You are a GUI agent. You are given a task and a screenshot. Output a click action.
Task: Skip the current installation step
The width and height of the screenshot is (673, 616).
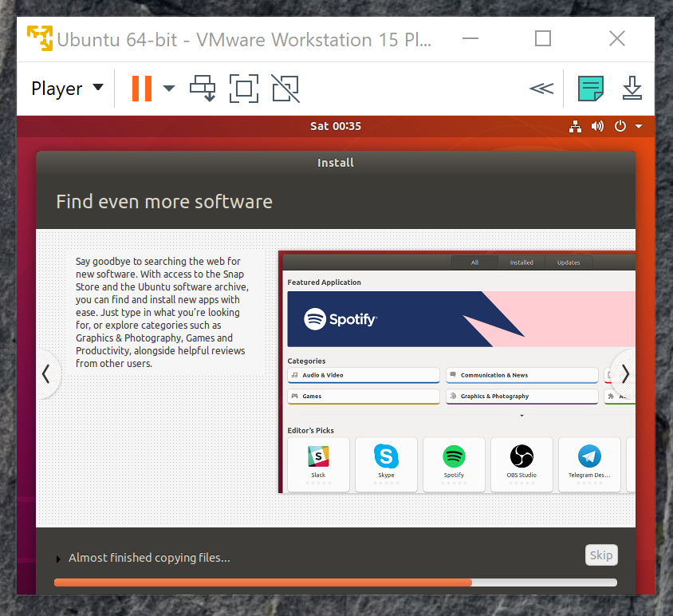pos(601,555)
